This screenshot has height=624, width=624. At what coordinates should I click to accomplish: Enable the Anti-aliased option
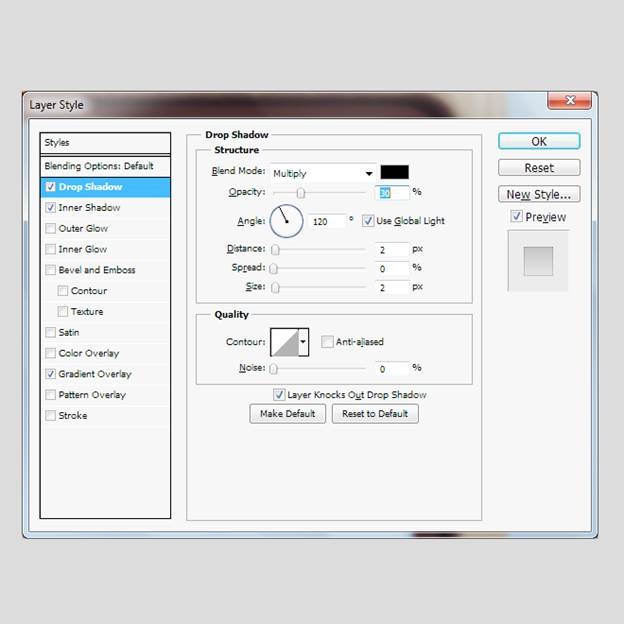coord(328,342)
